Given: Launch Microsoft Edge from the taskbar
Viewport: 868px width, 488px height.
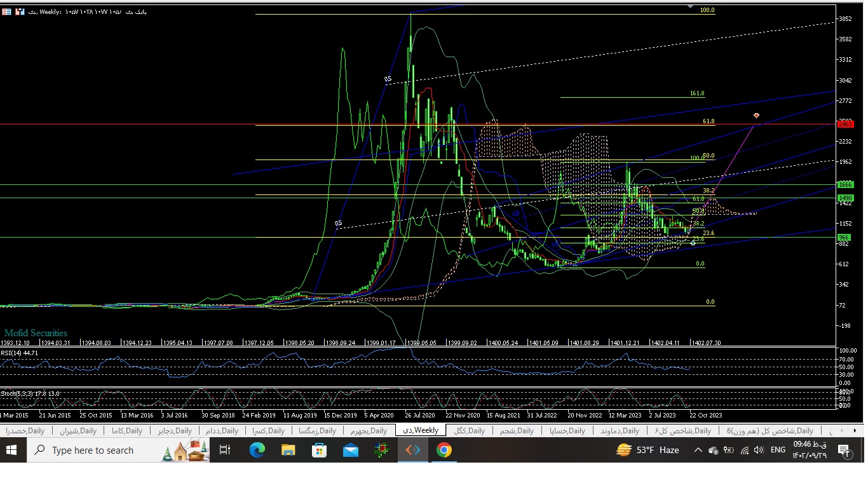Looking at the screenshot, I should (x=257, y=450).
